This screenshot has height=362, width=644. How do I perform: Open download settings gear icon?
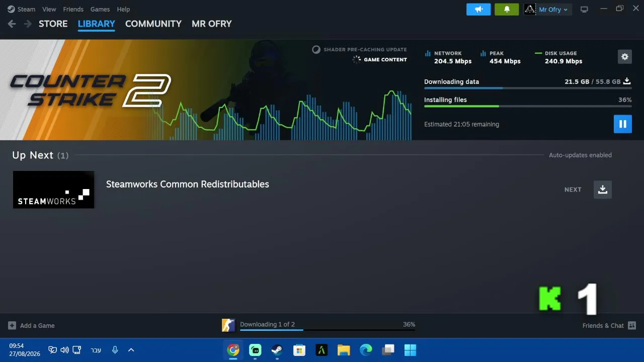(625, 57)
